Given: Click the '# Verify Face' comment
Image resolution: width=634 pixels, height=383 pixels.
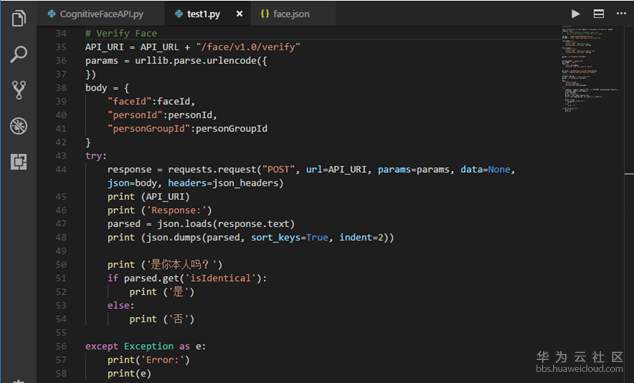Looking at the screenshot, I should 121,34.
